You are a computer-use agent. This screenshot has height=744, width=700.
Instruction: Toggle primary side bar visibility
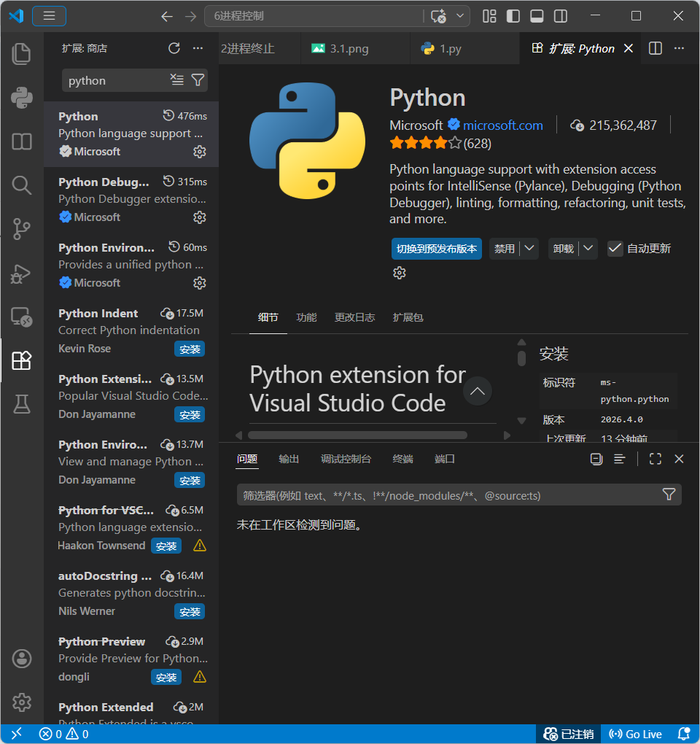coord(513,16)
